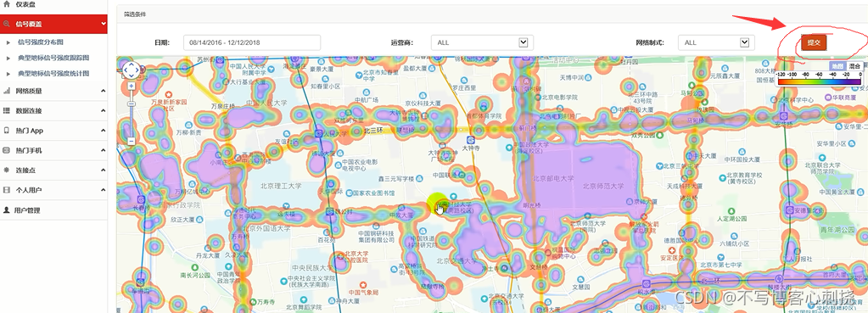Select the 信号覆盖 menu label
The width and height of the screenshot is (868, 313).
[x=29, y=25]
